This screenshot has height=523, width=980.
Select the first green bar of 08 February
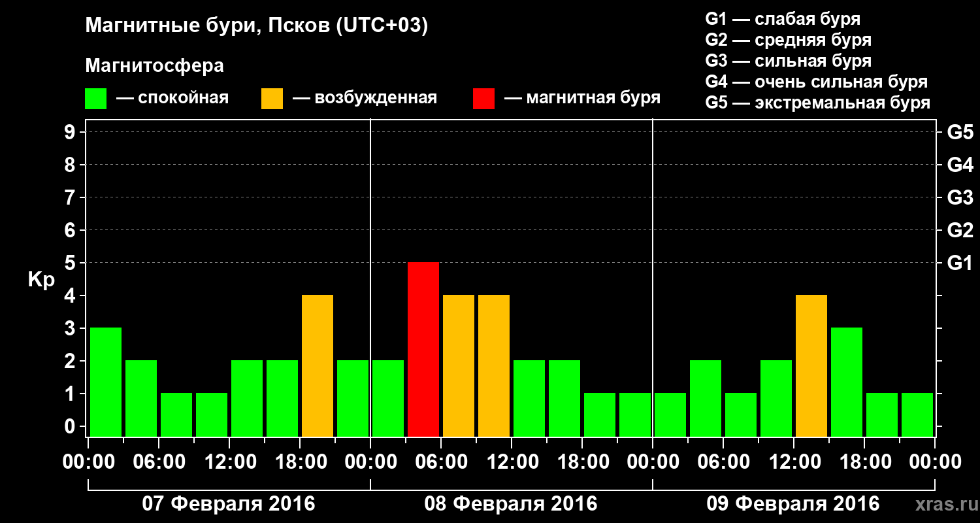click(388, 398)
